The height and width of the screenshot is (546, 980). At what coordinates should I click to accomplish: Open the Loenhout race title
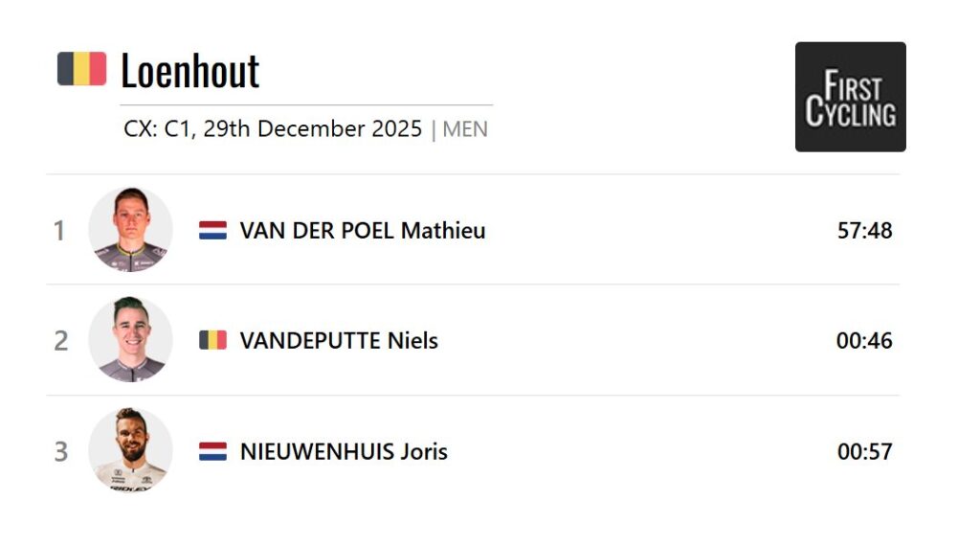tap(189, 71)
